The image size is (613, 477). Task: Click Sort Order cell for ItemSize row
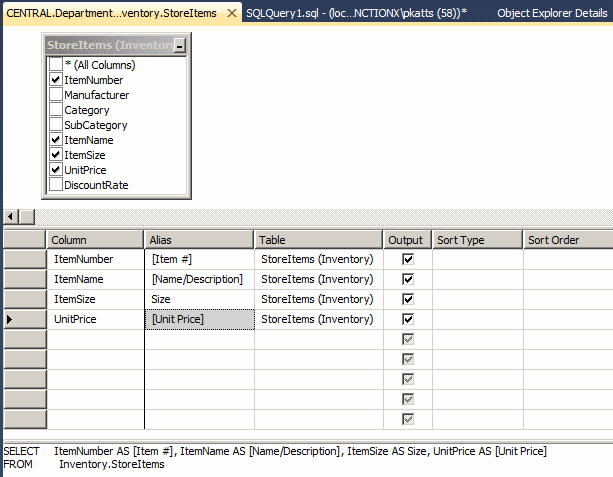tap(568, 299)
